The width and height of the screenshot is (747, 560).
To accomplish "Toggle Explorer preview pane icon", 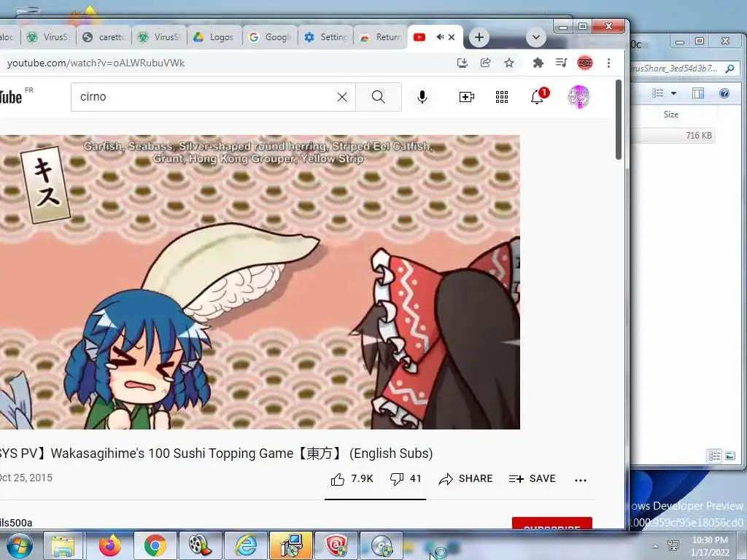I will (x=698, y=93).
